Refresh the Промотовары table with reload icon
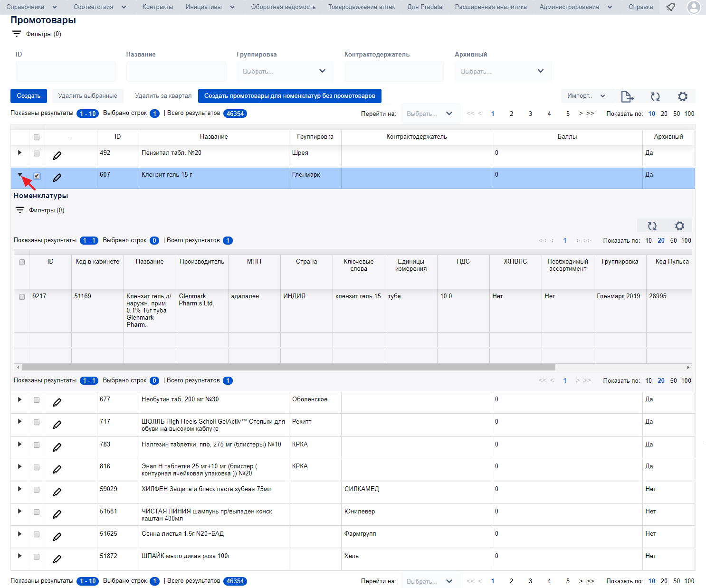The image size is (706, 588). click(x=655, y=96)
